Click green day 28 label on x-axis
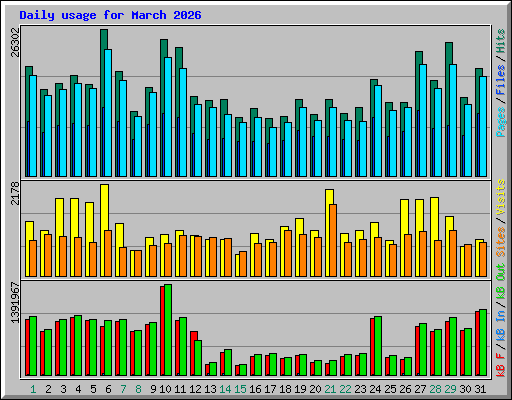The image size is (512, 400). point(435,389)
